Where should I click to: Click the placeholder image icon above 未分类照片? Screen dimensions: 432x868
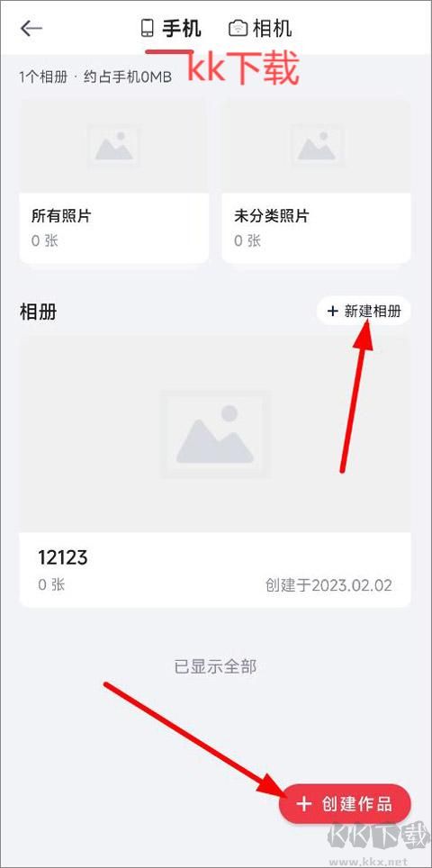(317, 146)
